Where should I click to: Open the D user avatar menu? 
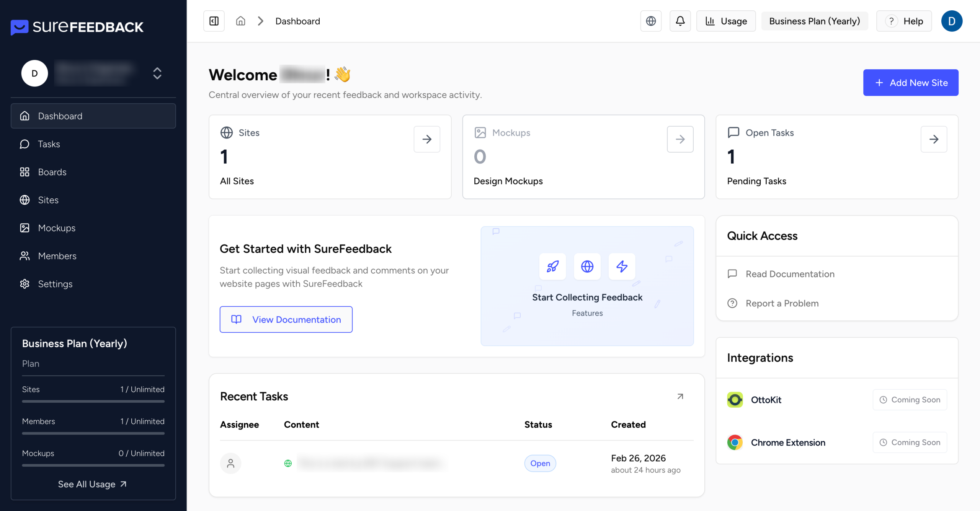[952, 21]
